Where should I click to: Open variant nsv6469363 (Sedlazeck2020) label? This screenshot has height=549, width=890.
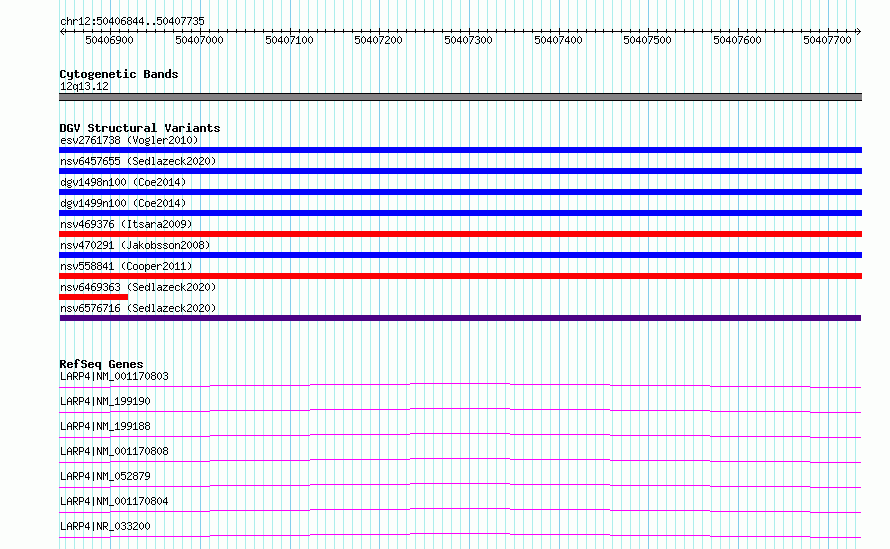coord(138,287)
